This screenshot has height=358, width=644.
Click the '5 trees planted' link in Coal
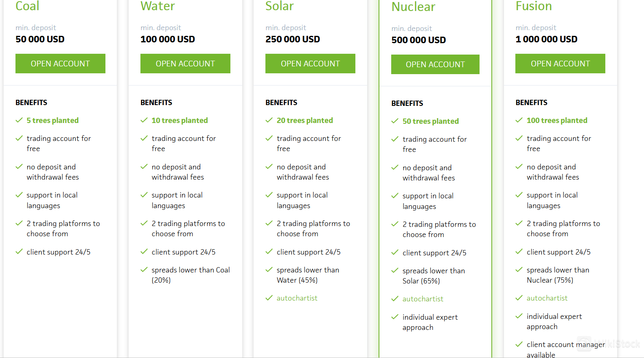click(53, 121)
